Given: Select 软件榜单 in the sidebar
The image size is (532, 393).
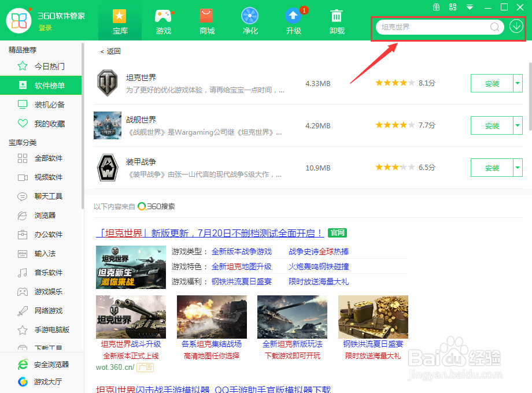Looking at the screenshot, I should [x=40, y=85].
